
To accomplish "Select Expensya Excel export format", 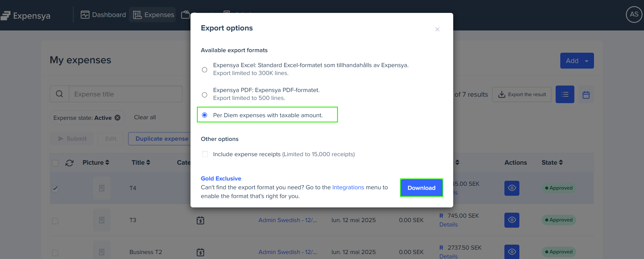I will [205, 70].
